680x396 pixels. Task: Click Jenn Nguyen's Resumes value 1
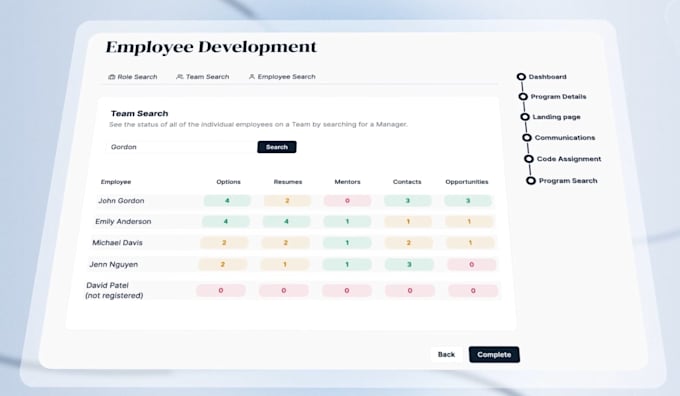(x=284, y=264)
